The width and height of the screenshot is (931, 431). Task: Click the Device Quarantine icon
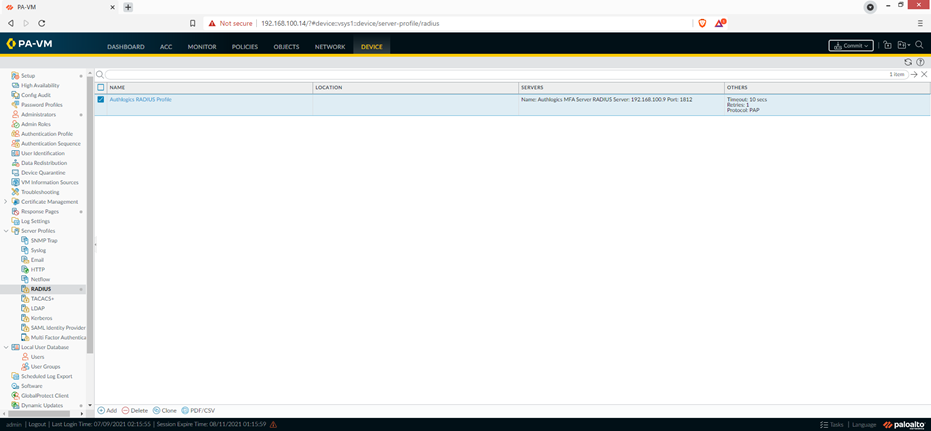point(15,172)
